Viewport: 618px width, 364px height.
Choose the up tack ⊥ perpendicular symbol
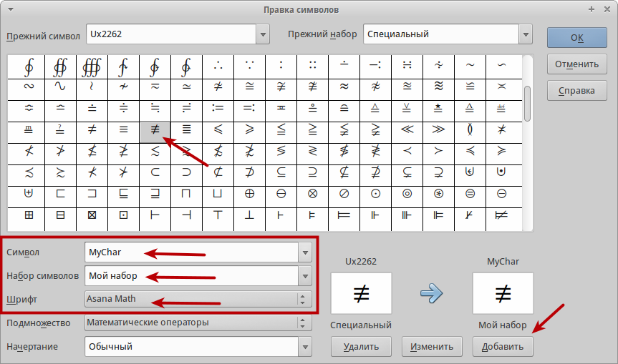click(249, 215)
